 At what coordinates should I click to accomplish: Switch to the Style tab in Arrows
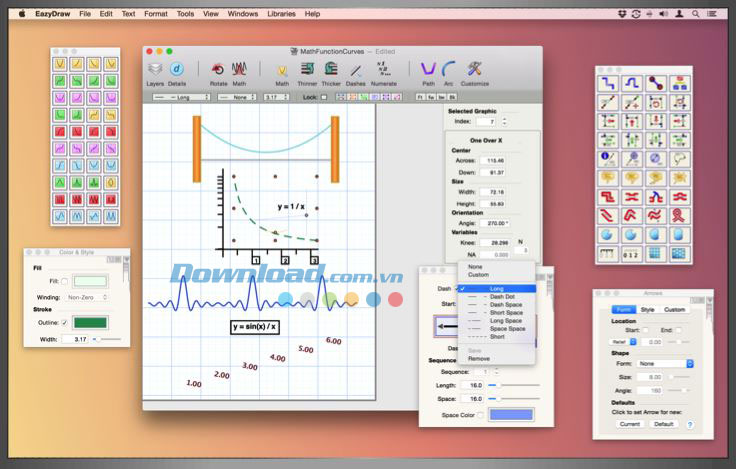point(648,309)
